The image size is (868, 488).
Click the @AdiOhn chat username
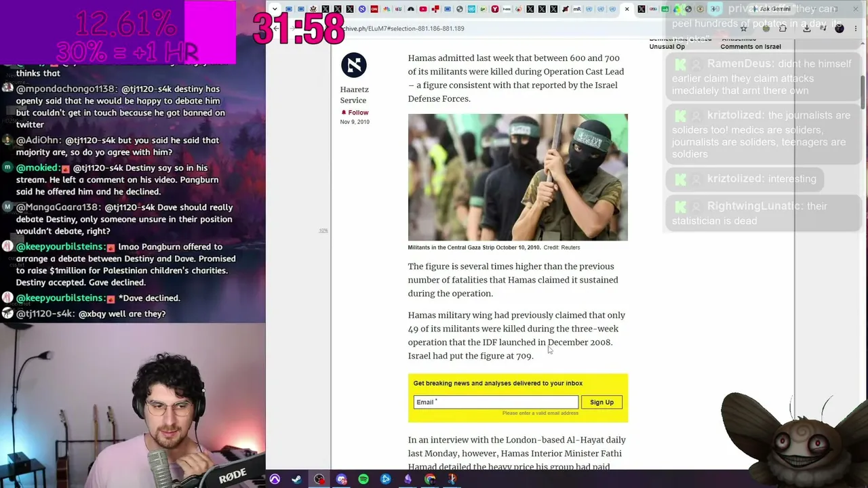pos(38,140)
